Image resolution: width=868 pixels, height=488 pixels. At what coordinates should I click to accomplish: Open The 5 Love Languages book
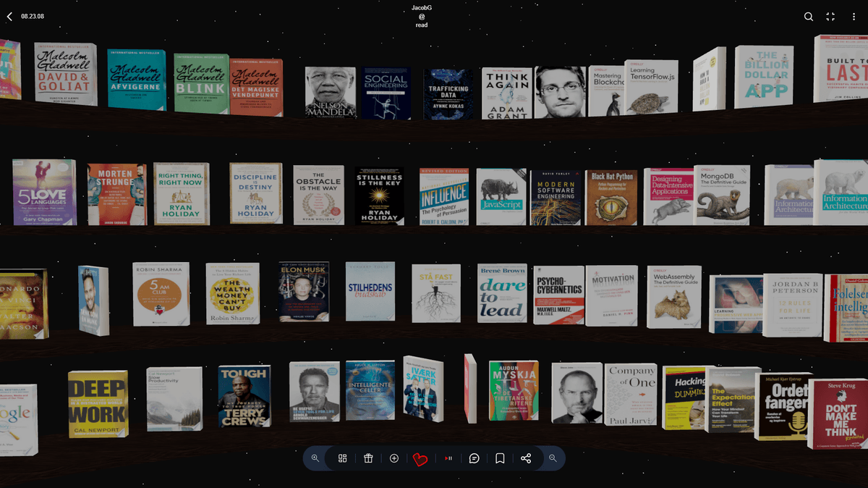(x=44, y=192)
